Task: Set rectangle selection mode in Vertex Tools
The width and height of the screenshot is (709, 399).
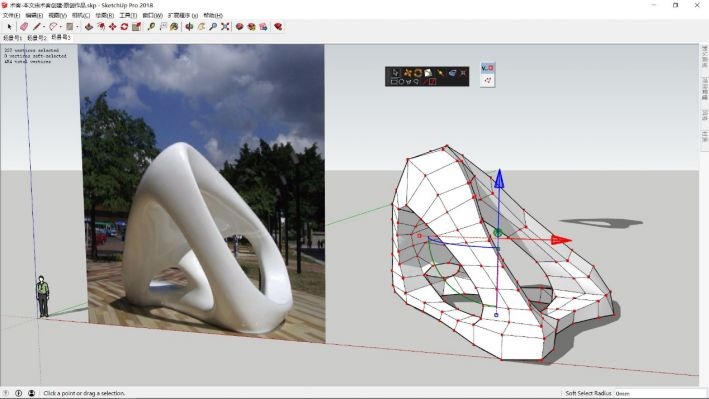Action: tap(394, 82)
